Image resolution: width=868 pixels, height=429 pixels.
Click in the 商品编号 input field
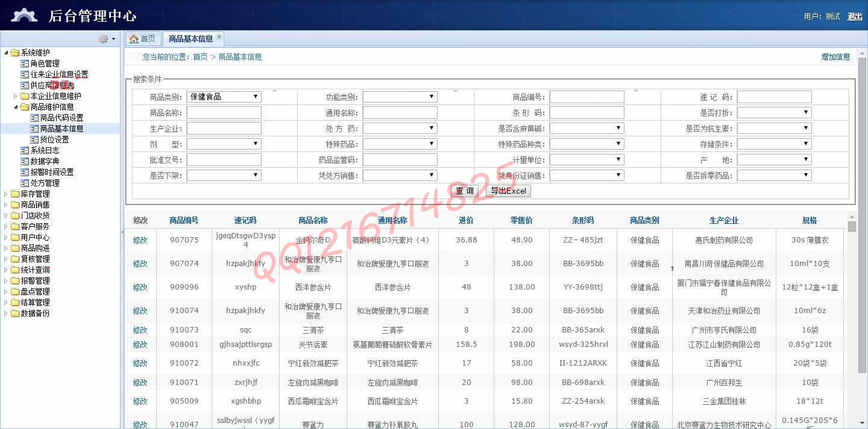point(587,97)
